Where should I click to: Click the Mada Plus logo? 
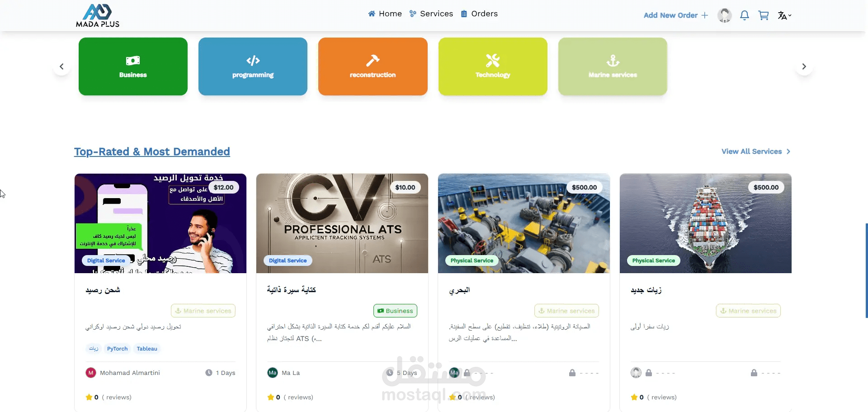tap(98, 15)
